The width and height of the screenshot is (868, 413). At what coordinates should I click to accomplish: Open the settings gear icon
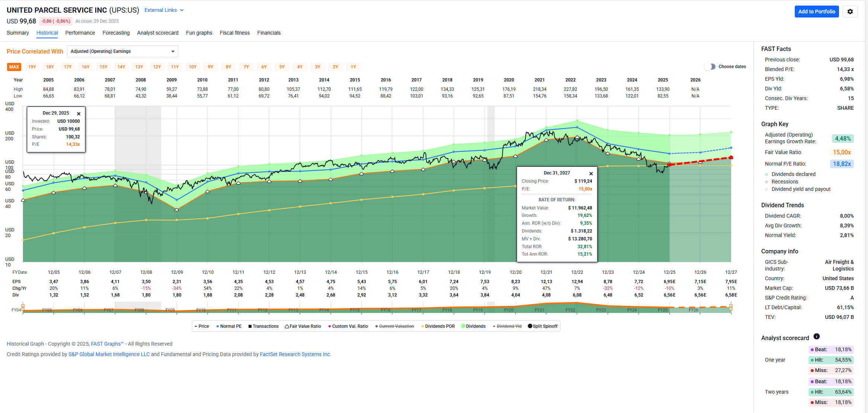pyautogui.click(x=850, y=12)
